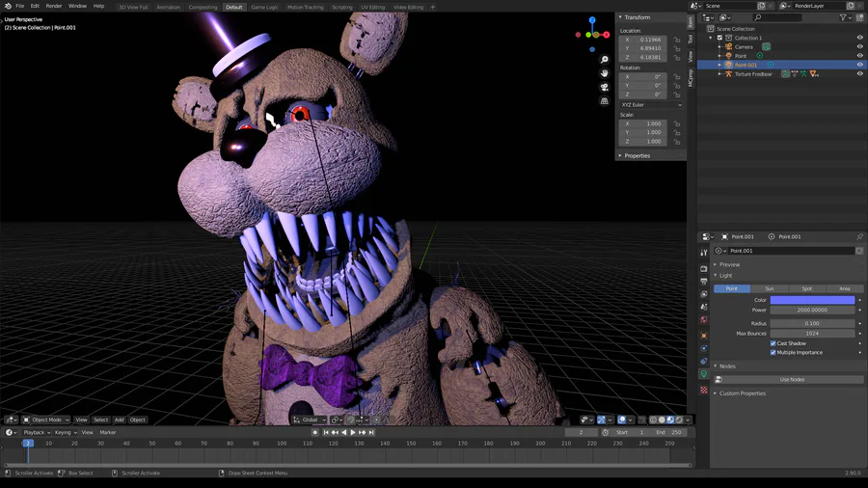Open the Object Data light properties tab
Screen dimensions: 868x488
tap(704, 374)
